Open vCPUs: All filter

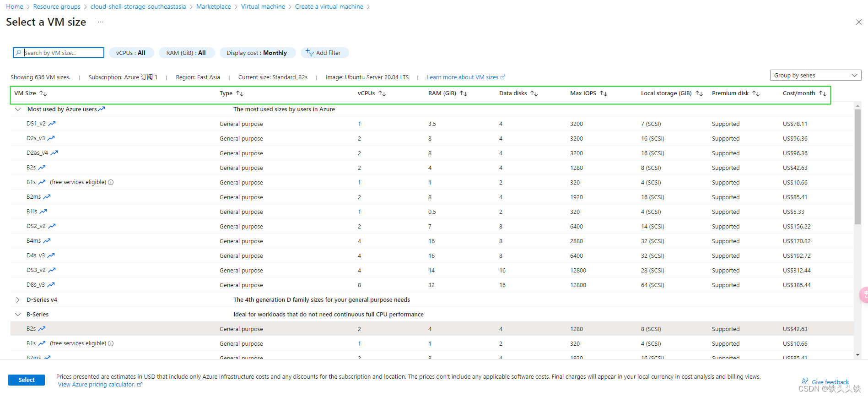[131, 53]
